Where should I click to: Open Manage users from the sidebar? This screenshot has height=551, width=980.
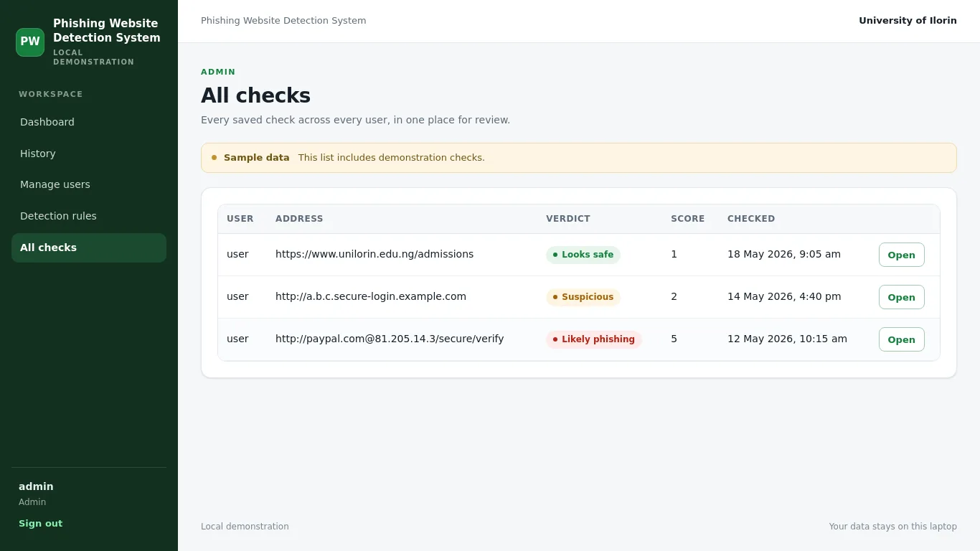(89, 184)
